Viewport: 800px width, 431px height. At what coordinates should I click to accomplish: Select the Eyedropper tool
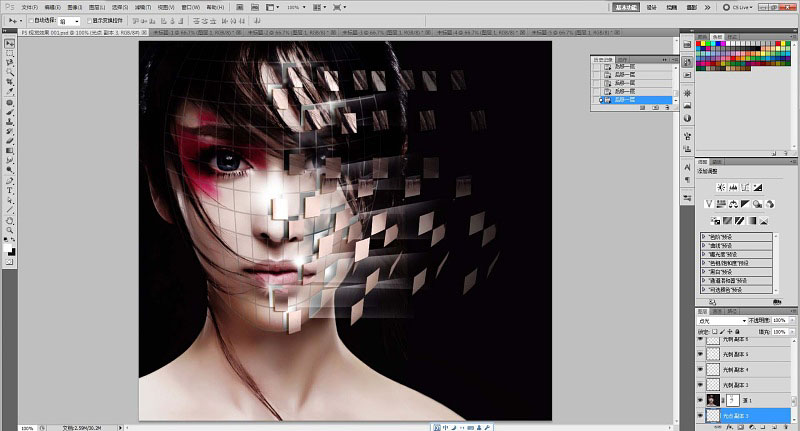[x=10, y=92]
